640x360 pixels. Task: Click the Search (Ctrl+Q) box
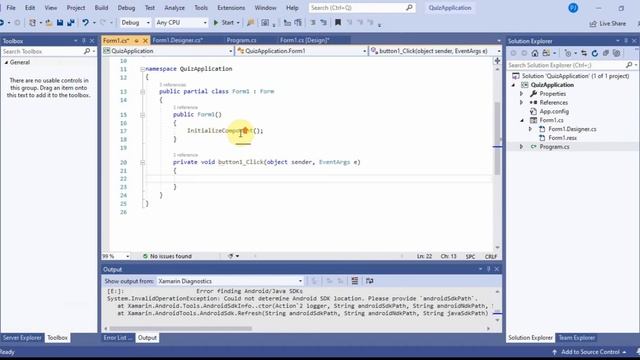pos(362,8)
